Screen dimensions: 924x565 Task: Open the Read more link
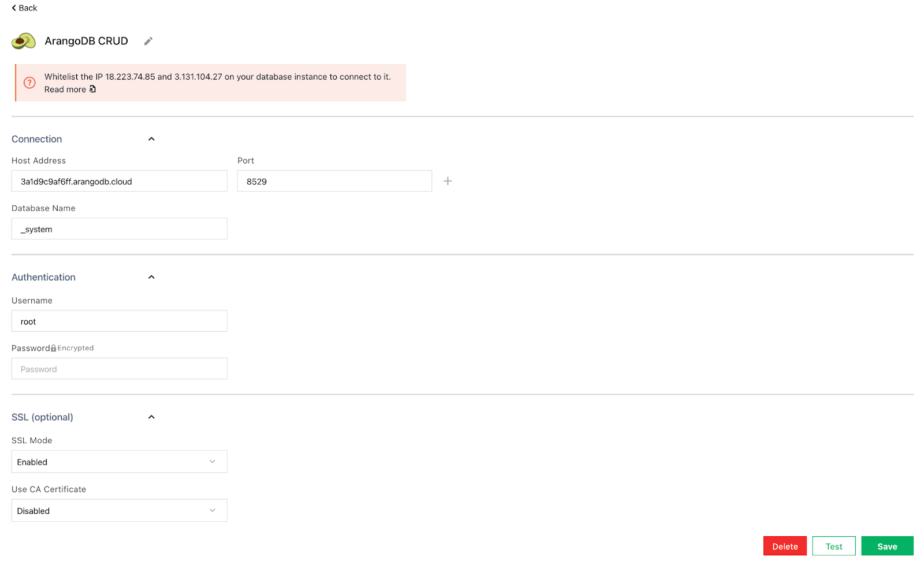(65, 89)
